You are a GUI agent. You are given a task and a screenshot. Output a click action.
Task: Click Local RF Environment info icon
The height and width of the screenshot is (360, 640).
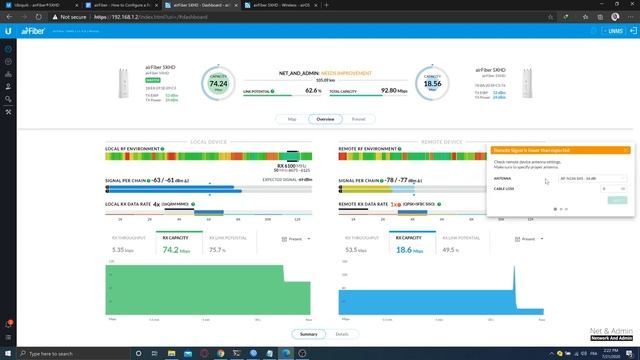click(162, 149)
